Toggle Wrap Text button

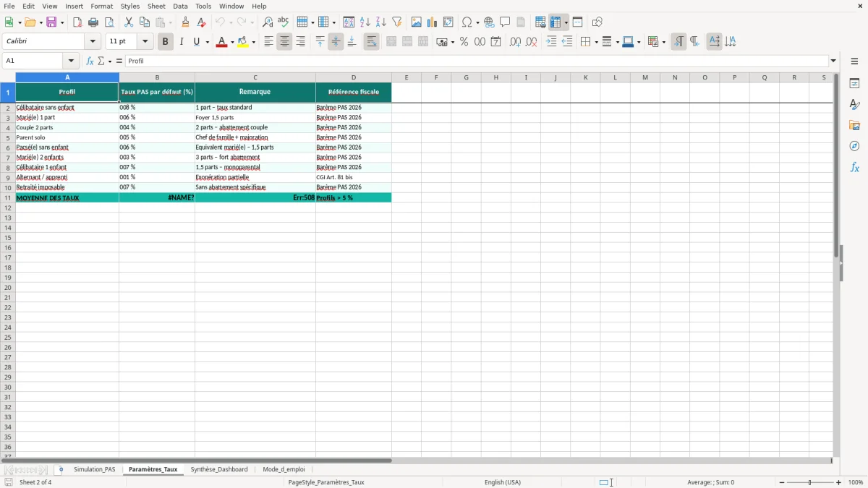tap(371, 42)
